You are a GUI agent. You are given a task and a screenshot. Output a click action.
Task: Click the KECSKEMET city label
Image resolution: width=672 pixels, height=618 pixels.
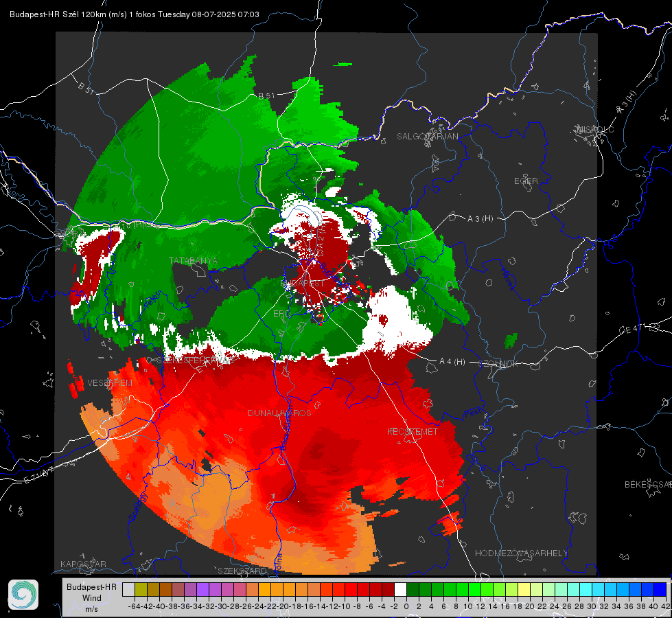[413, 431]
